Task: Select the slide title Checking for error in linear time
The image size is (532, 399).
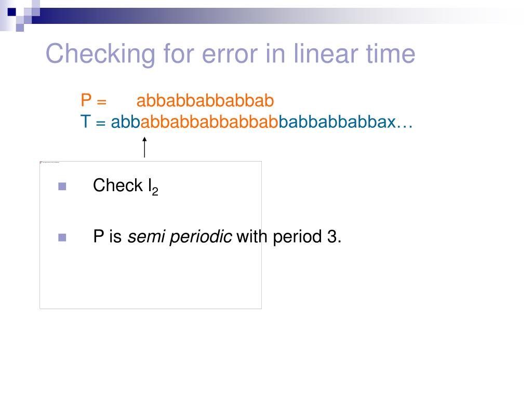Action: [230, 54]
